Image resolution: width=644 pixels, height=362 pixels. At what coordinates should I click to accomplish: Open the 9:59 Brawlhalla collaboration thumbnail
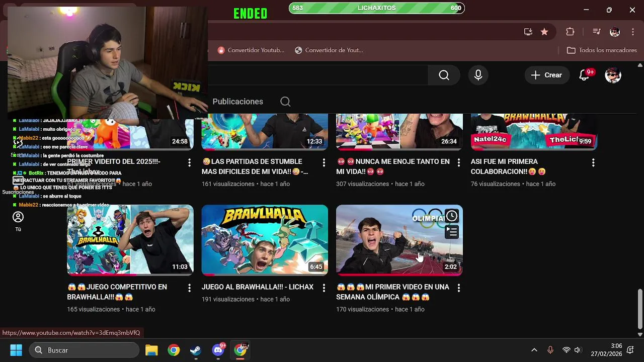(534, 132)
